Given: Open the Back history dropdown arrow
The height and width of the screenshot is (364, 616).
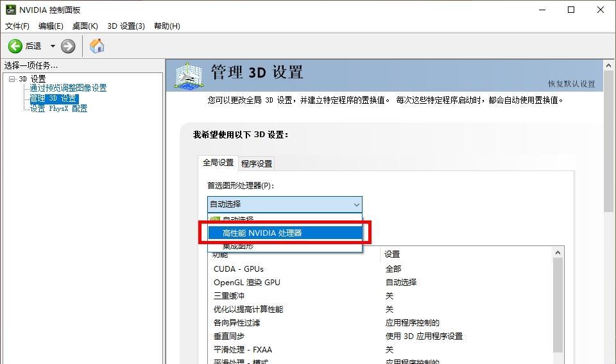Looking at the screenshot, I should pyautogui.click(x=53, y=46).
